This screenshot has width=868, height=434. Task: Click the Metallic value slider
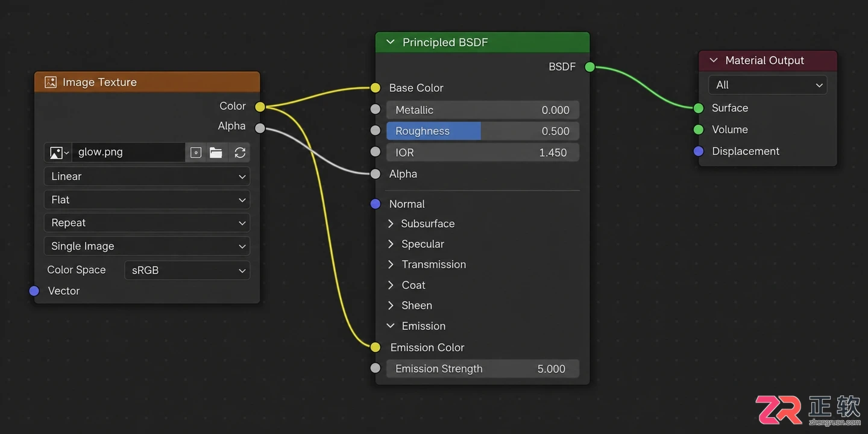(x=483, y=110)
